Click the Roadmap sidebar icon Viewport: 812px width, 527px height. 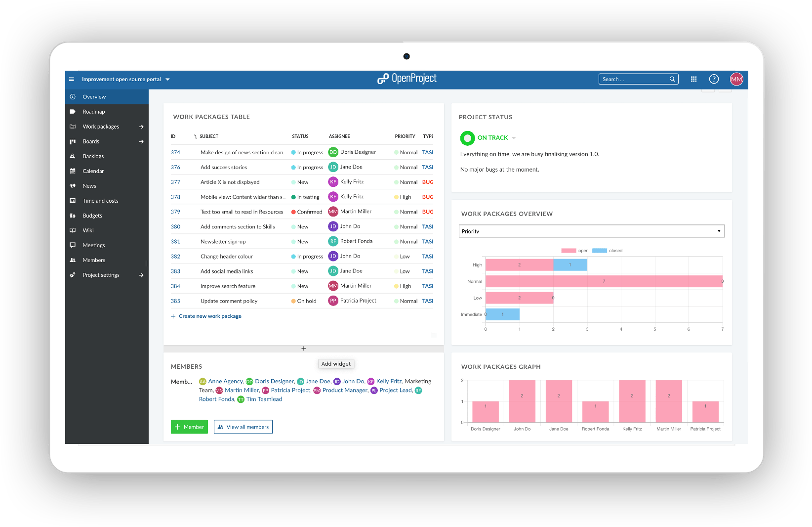click(x=73, y=112)
